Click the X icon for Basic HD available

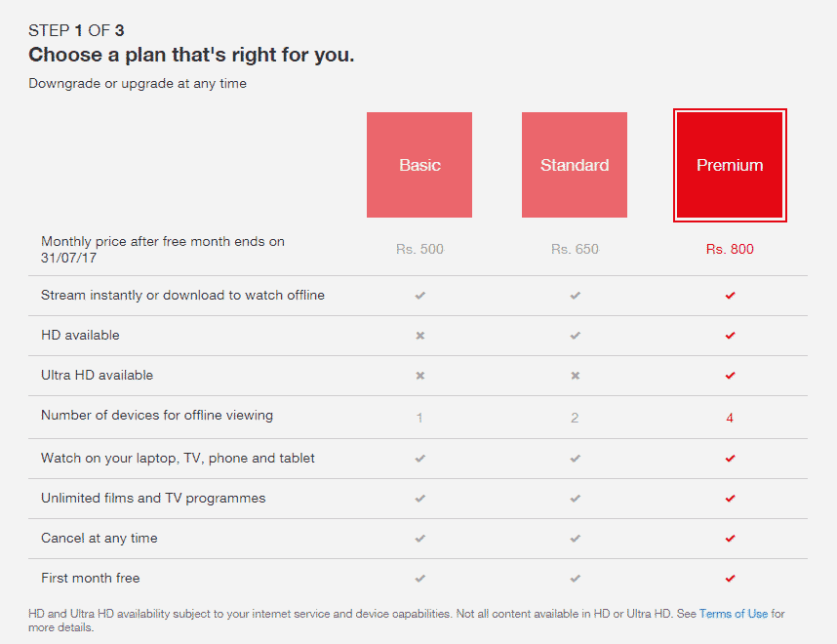(419, 335)
